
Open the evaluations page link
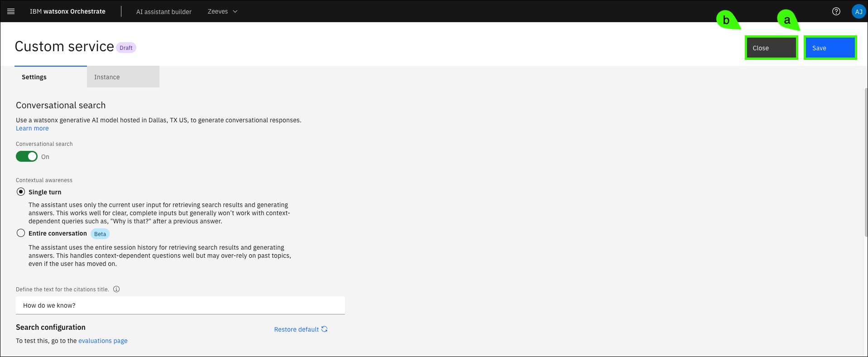tap(103, 341)
